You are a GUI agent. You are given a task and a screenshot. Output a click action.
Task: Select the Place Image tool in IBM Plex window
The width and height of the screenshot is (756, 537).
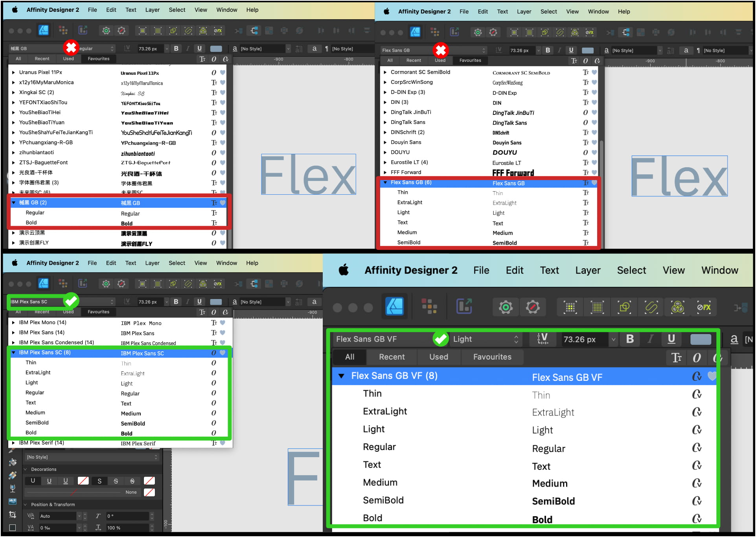coord(13,502)
